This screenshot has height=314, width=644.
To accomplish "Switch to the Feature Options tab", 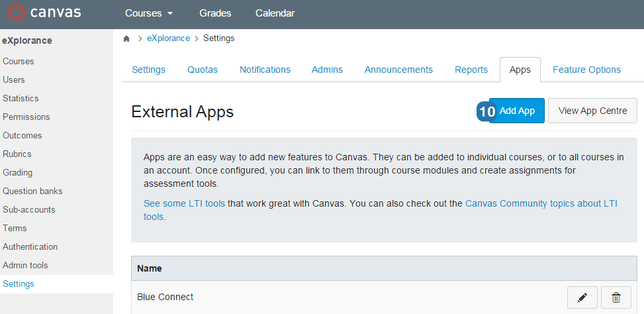I will [x=586, y=70].
